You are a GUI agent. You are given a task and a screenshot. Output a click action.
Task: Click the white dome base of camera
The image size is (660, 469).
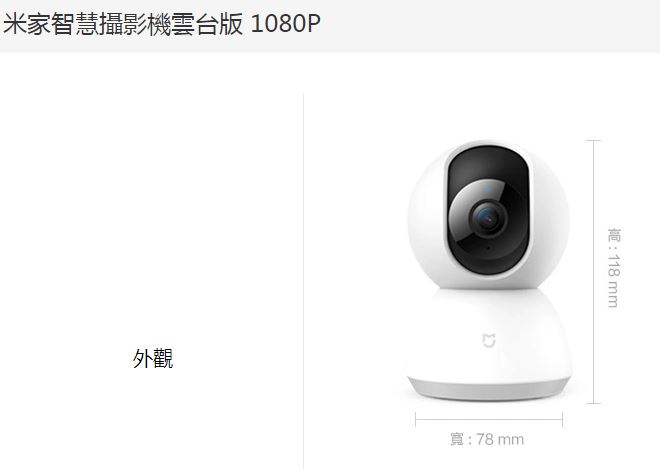point(489,337)
